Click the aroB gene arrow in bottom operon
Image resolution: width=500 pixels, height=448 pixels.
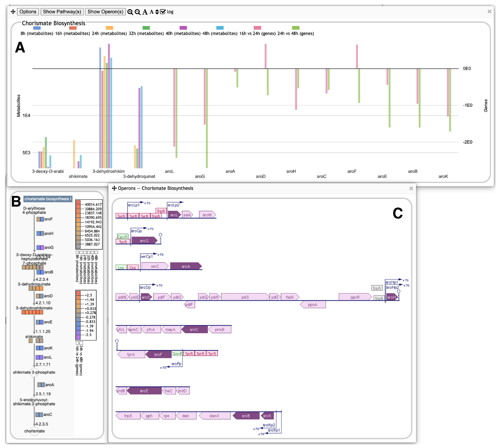point(246,416)
